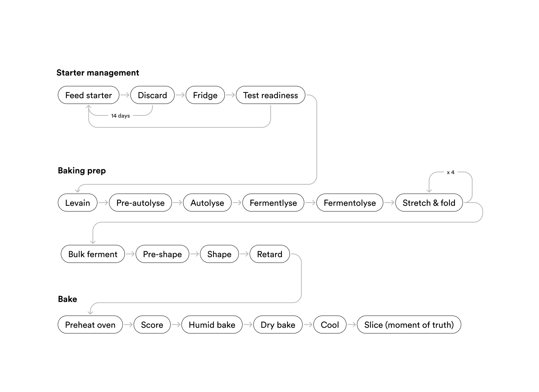Select the Fermentolyse node
This screenshot has height=392, width=539.
350,203
